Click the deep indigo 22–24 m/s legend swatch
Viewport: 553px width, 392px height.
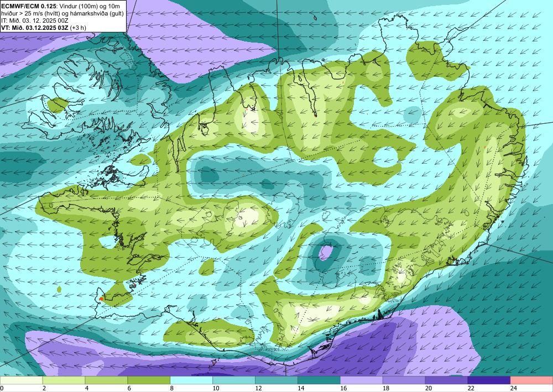(x=489, y=380)
